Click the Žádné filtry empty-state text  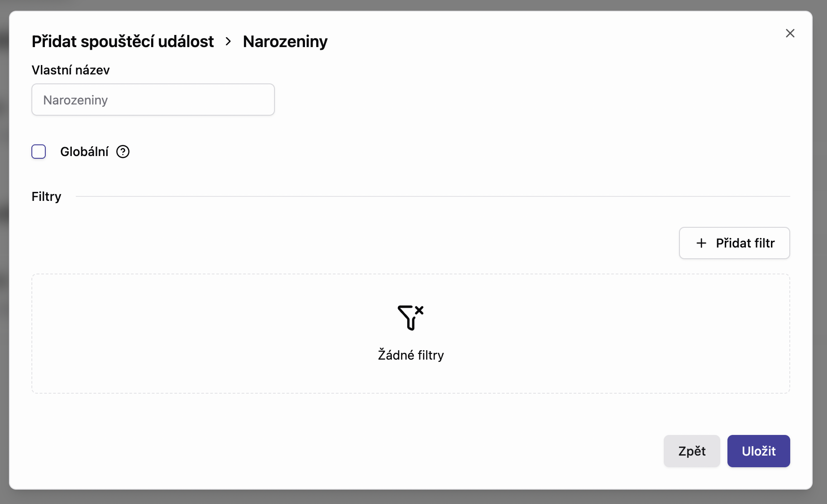[x=410, y=355]
